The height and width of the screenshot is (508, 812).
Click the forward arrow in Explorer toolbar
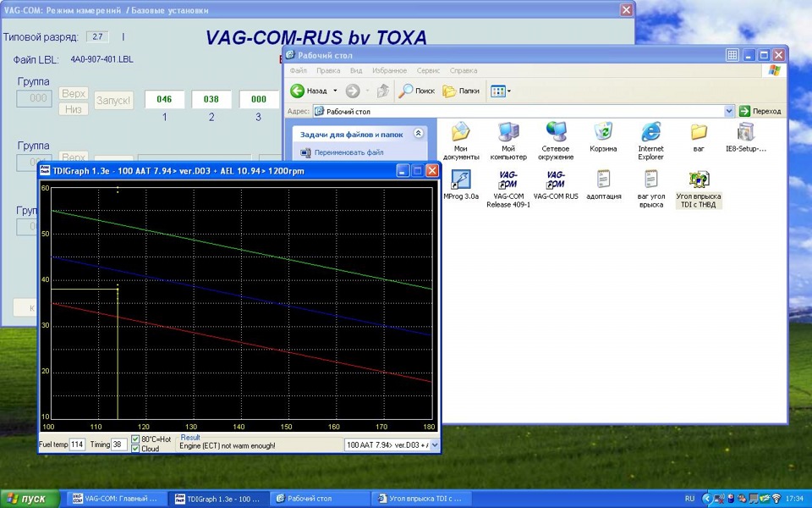pos(353,91)
